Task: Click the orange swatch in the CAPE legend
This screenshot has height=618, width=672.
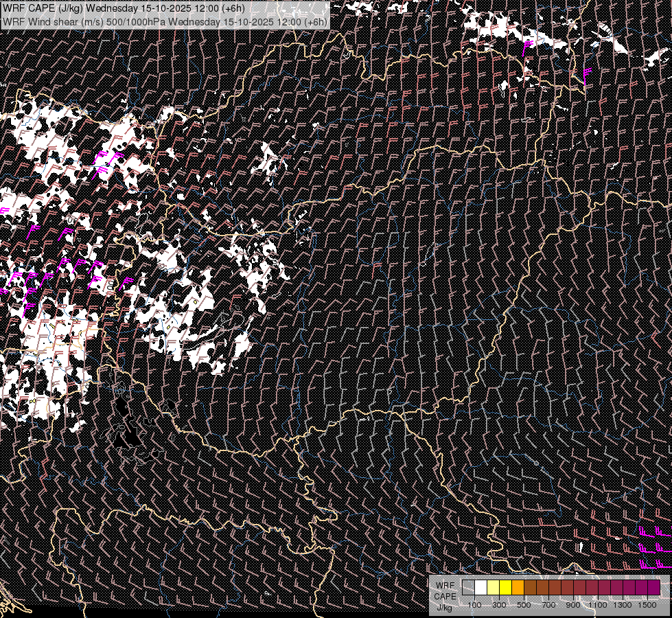Action: tap(518, 588)
